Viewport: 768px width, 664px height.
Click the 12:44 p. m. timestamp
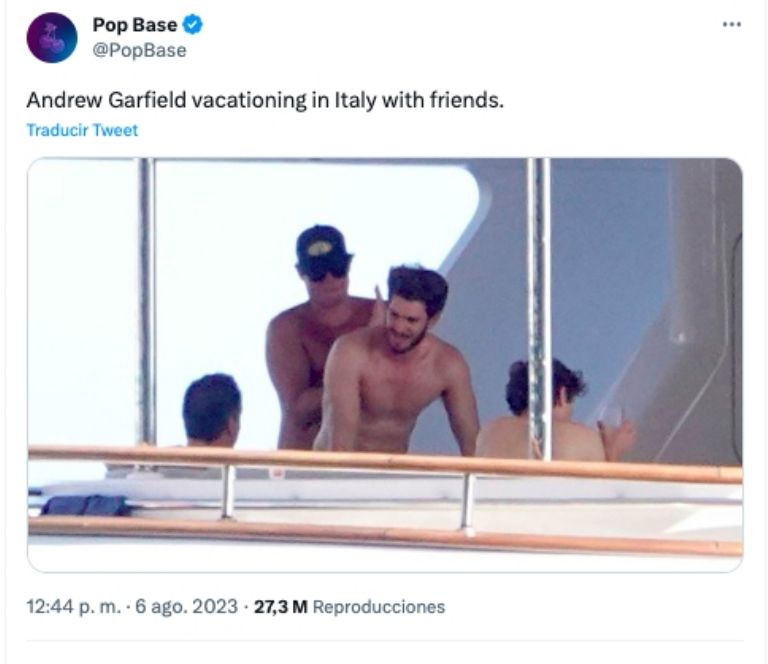click(x=73, y=607)
